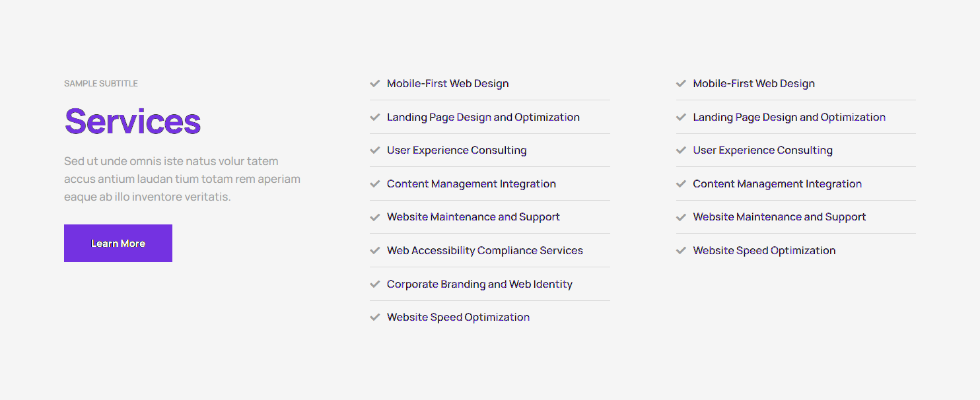The height and width of the screenshot is (400, 980).
Task: Click checkmark icon beside Web Accessibility Compliance Services
Action: pos(375,251)
